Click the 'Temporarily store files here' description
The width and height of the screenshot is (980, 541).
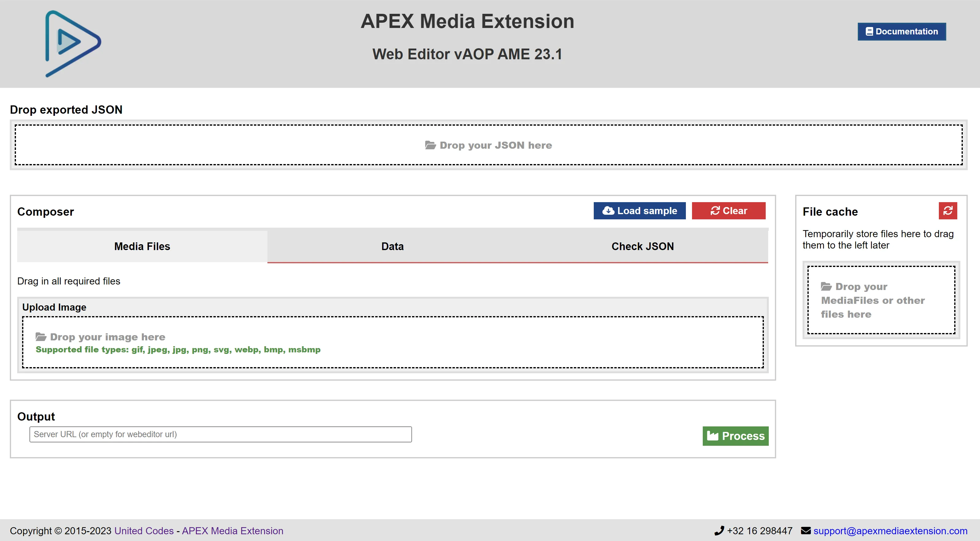click(x=878, y=239)
